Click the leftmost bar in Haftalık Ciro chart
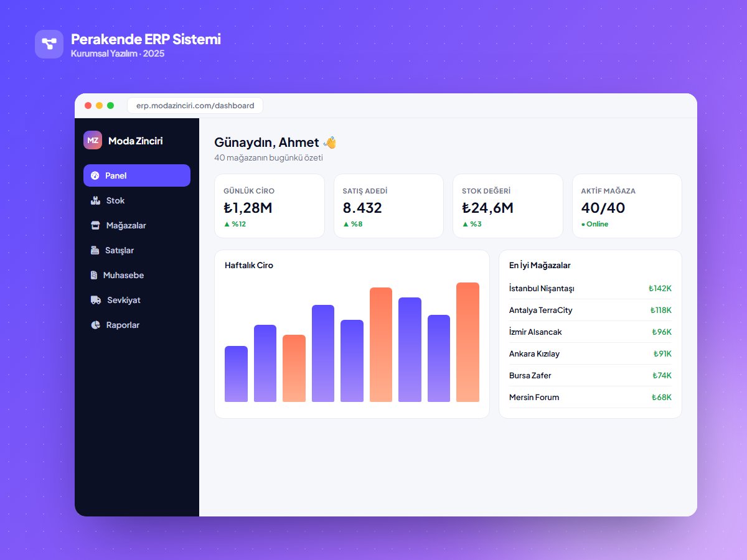 click(x=236, y=374)
